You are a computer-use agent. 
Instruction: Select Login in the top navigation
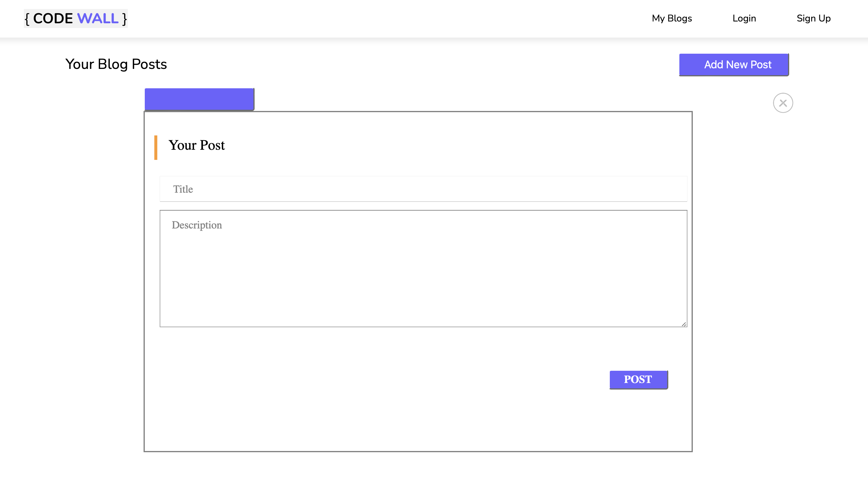point(744,18)
